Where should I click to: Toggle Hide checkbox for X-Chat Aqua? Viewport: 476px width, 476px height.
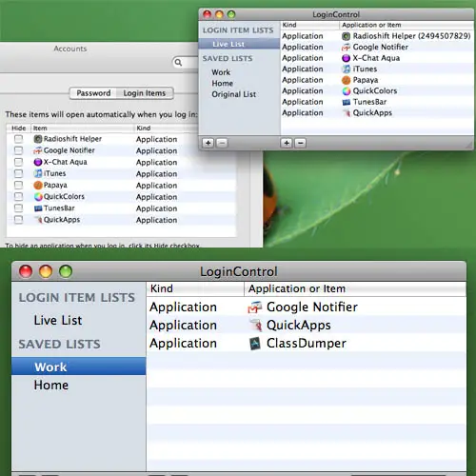(19, 162)
